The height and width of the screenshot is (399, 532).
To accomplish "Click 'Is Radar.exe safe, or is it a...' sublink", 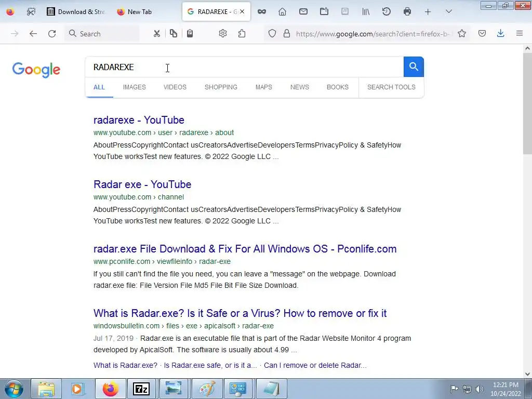I will point(210,365).
